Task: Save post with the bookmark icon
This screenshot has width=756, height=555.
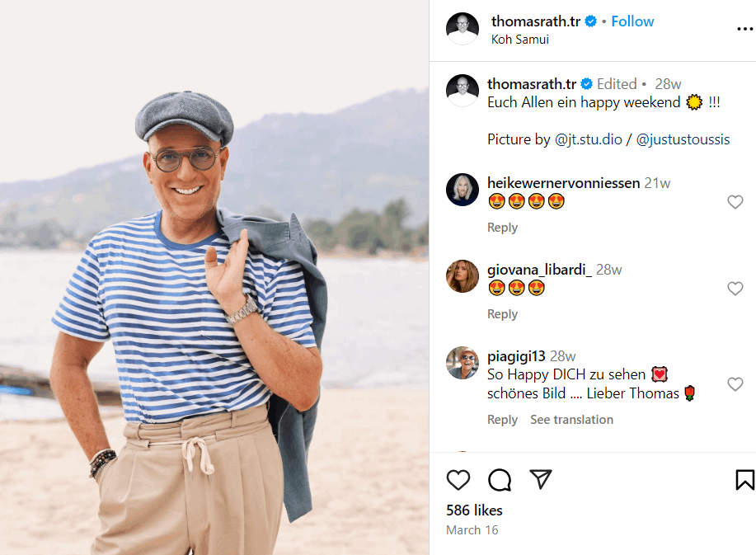Action: 744,480
